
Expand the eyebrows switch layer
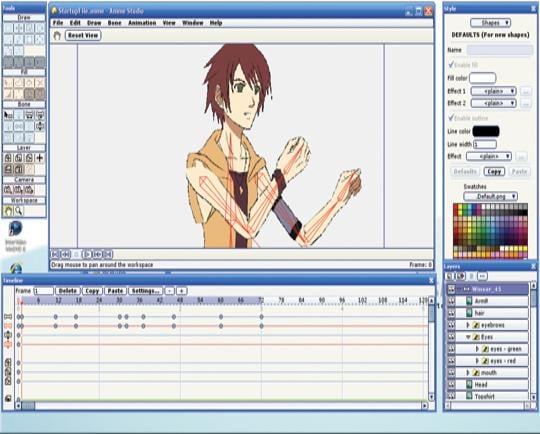pos(468,325)
